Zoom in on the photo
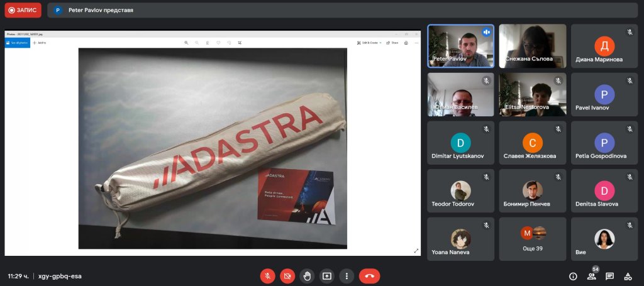This screenshot has height=286, width=644. (x=186, y=43)
